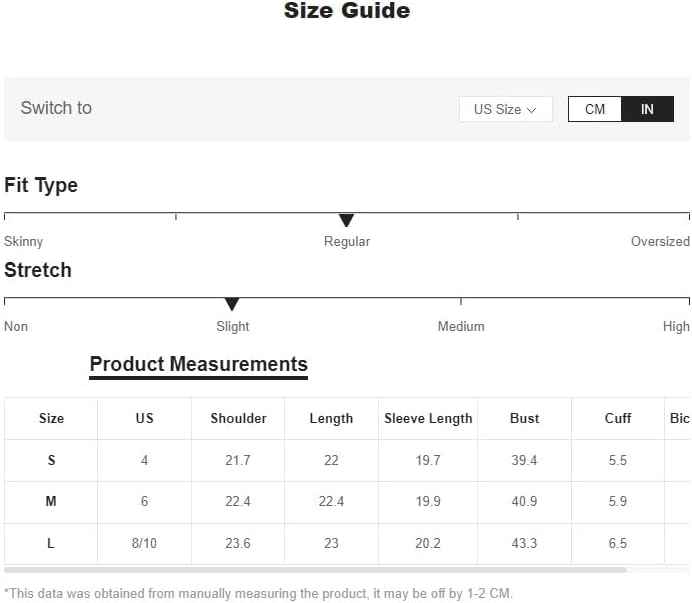
Task: Click the US column header
Action: coord(145,418)
